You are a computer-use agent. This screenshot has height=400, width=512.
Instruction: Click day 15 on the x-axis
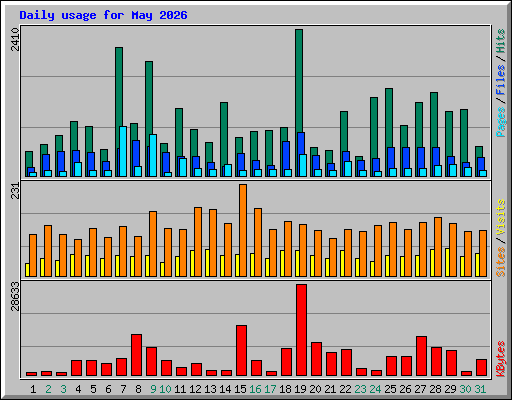point(240,389)
